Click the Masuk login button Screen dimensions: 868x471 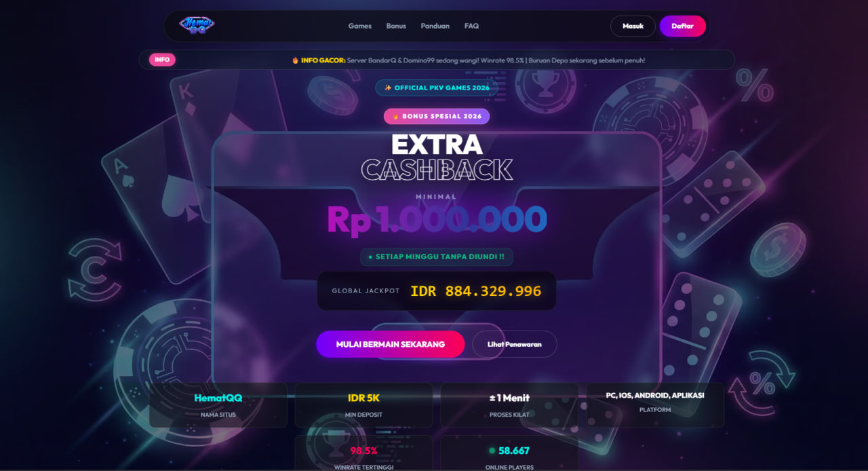click(633, 26)
